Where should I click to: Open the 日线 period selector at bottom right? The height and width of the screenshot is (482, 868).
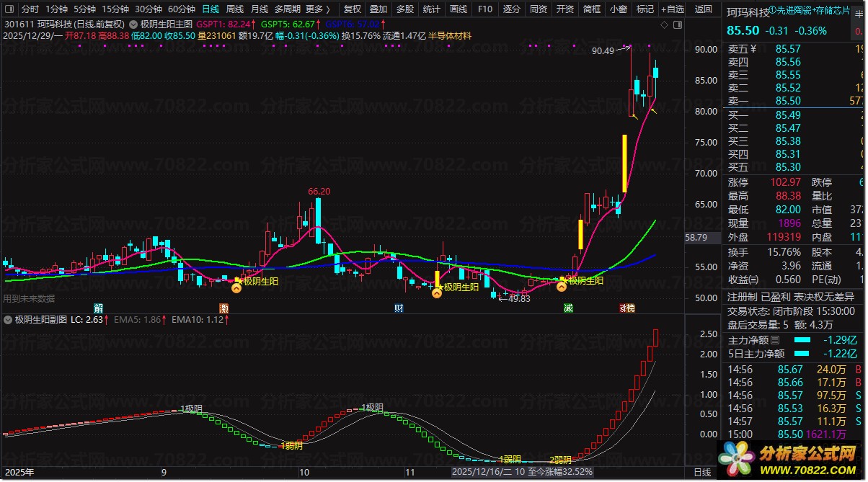(x=701, y=473)
